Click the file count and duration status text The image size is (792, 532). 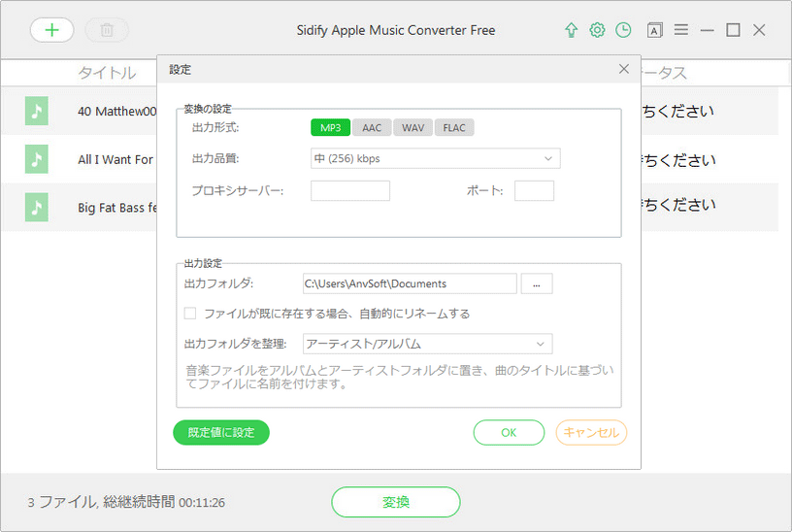pos(126,502)
